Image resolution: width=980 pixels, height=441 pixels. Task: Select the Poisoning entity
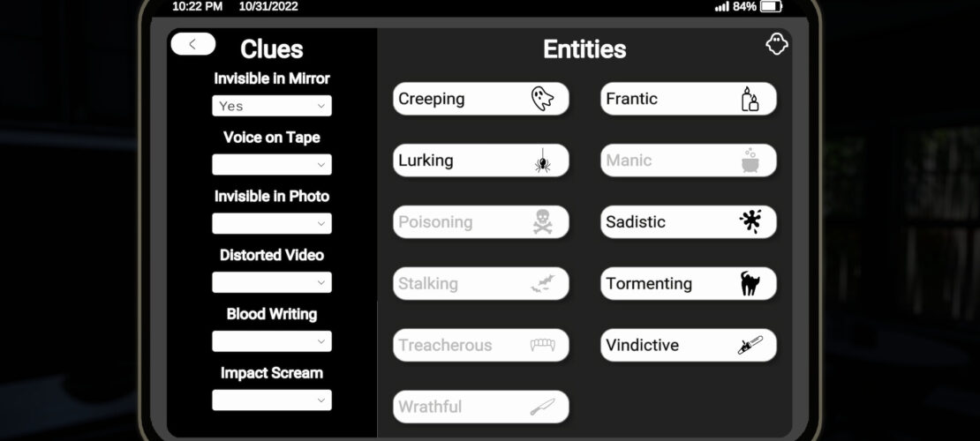(x=480, y=222)
